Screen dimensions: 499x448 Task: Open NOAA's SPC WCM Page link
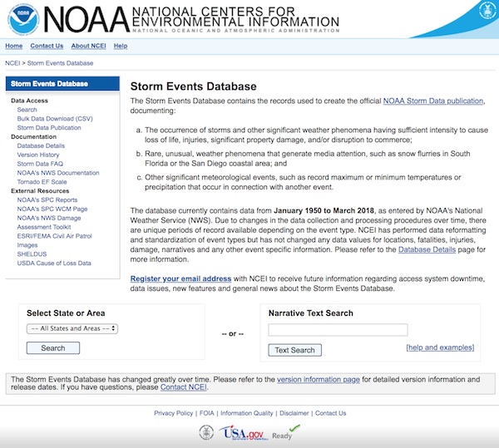coord(52,209)
